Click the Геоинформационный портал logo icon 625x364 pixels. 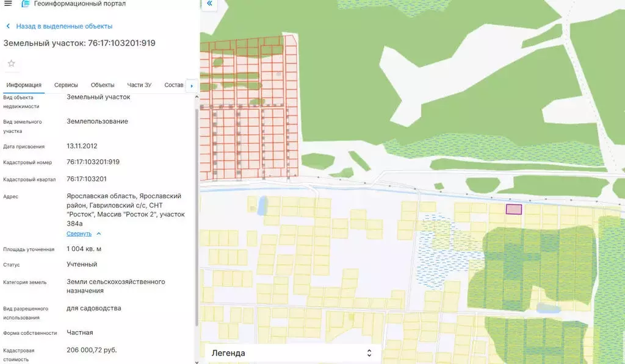25,4
